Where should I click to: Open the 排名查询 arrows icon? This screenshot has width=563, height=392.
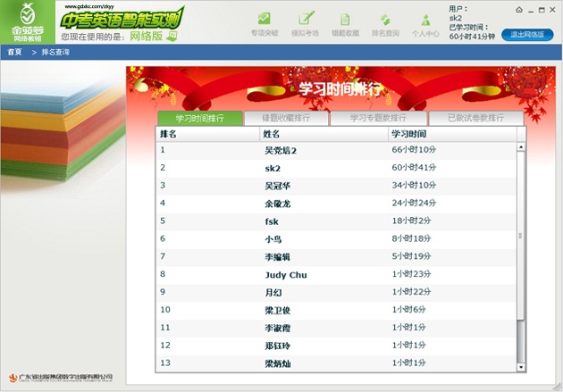tap(385, 20)
